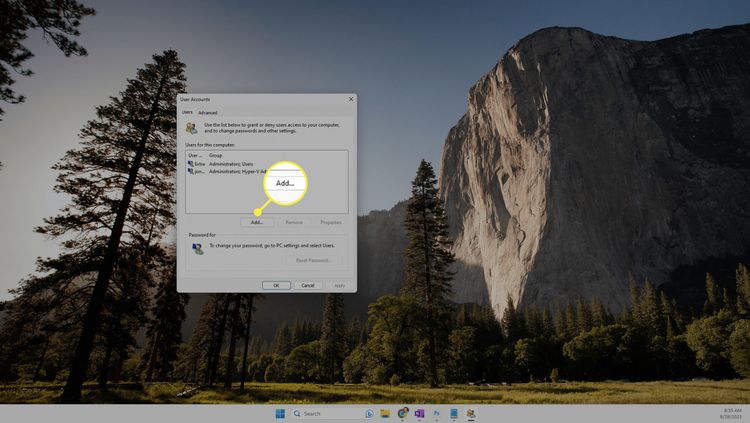This screenshot has width=750, height=423.
Task: Launch Chrome from the taskbar
Action: pyautogui.click(x=402, y=413)
